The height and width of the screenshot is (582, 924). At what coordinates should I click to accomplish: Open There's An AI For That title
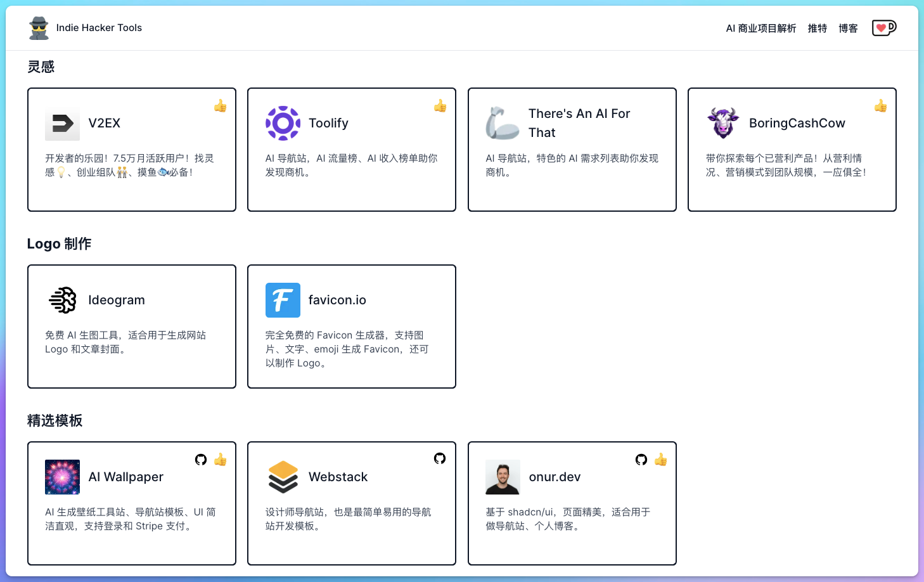[x=579, y=123]
